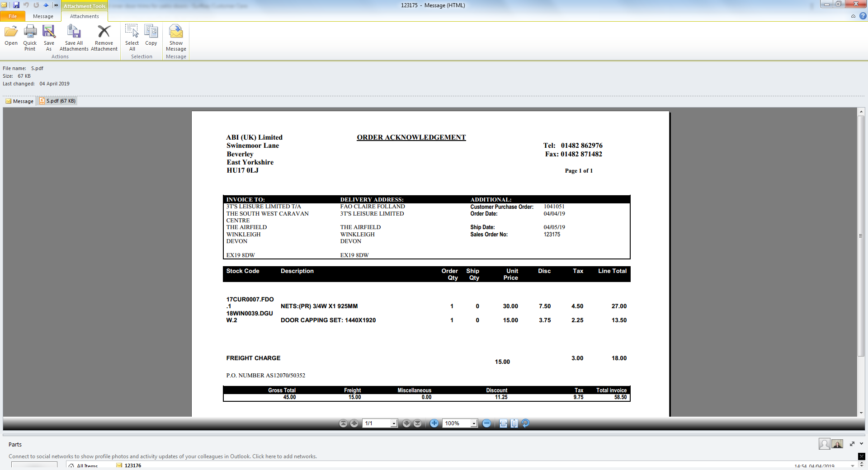Screen dimensions: 868x470
Task: Open the File tab
Action: click(x=13, y=16)
